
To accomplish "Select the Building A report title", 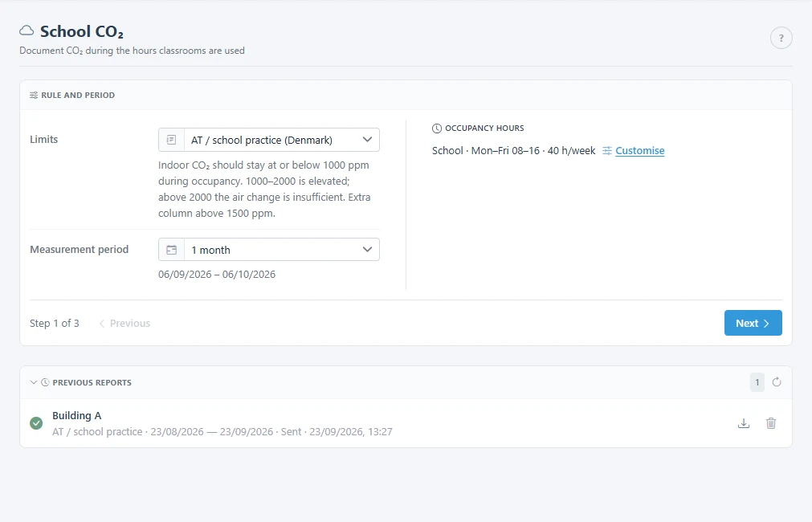I will (76, 415).
